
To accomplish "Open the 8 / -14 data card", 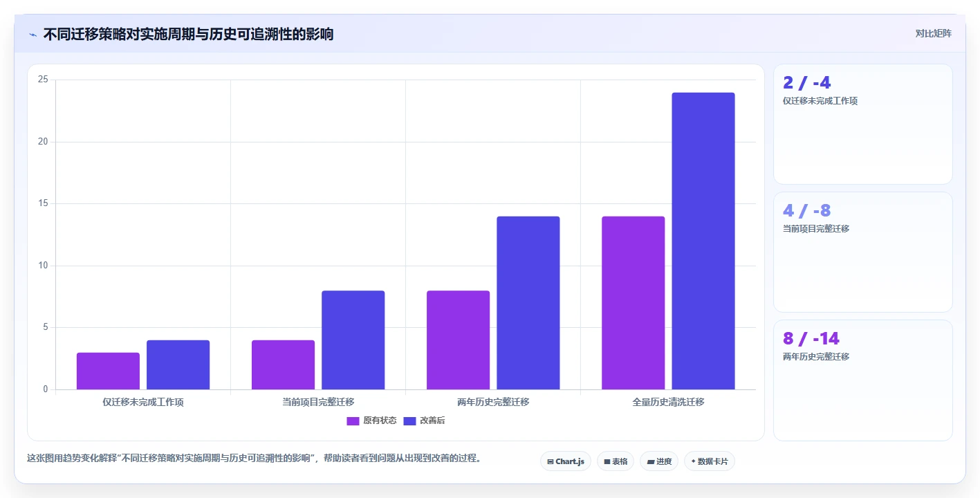I will pyautogui.click(x=862, y=380).
